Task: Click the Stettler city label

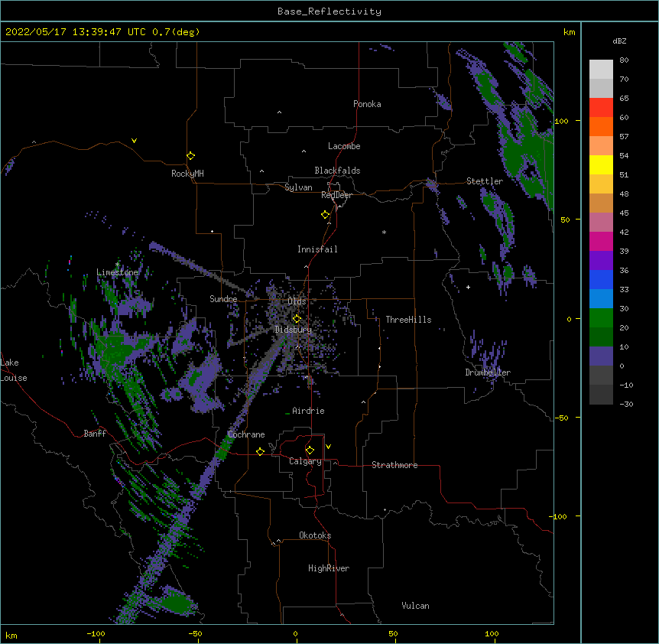Action: [485, 181]
